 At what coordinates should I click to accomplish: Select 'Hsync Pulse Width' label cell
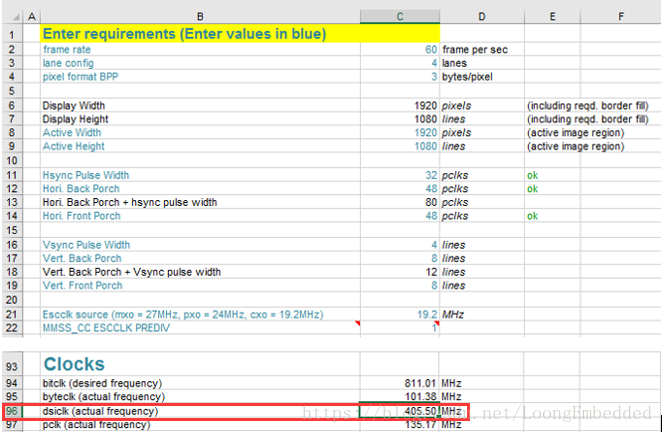(200, 175)
